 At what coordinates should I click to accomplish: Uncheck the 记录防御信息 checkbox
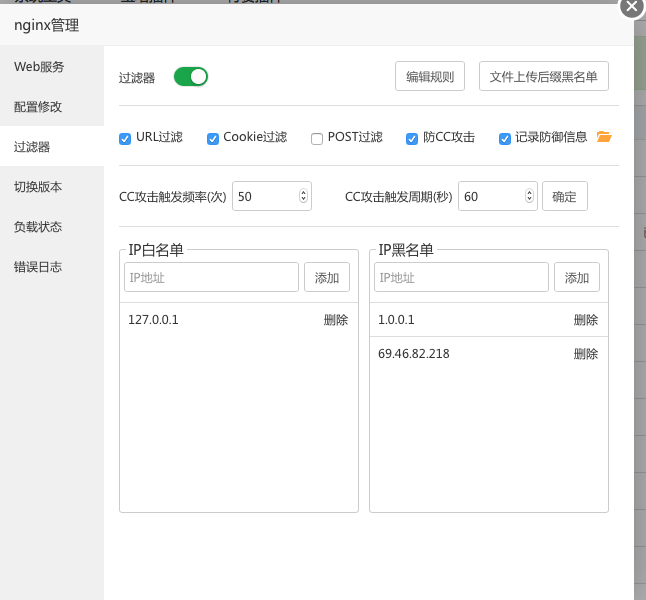click(x=505, y=139)
